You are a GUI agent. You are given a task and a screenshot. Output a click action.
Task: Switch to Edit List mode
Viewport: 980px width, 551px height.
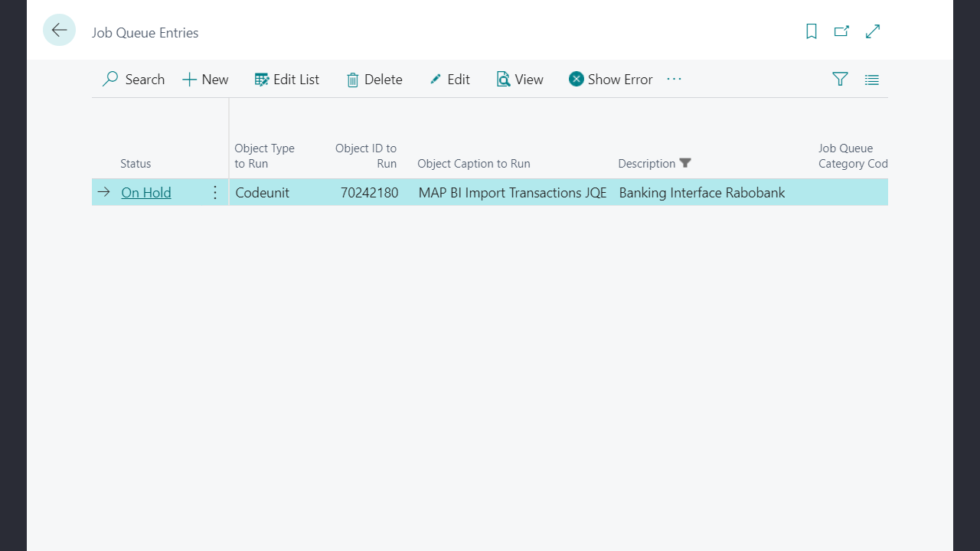coord(287,80)
